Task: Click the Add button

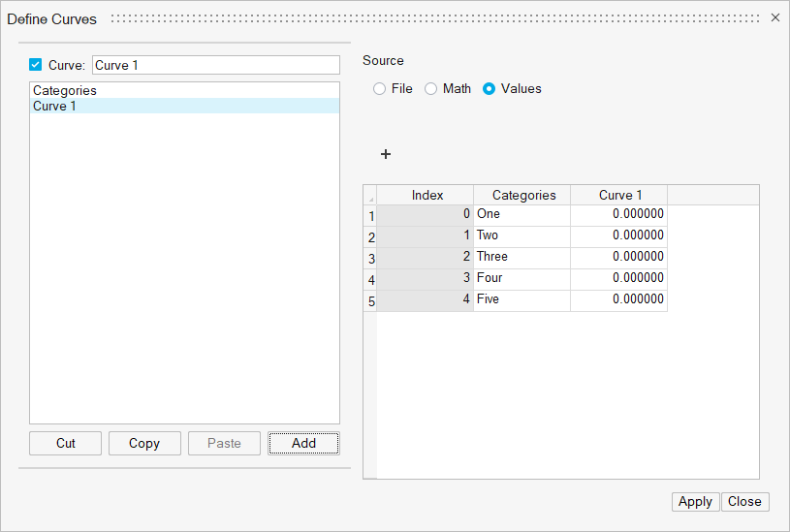Action: click(303, 443)
